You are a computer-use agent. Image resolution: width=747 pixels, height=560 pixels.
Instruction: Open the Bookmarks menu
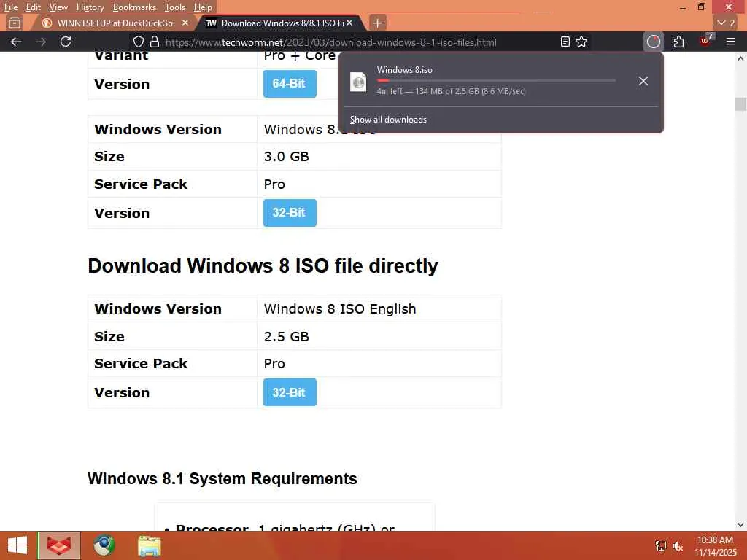click(134, 7)
